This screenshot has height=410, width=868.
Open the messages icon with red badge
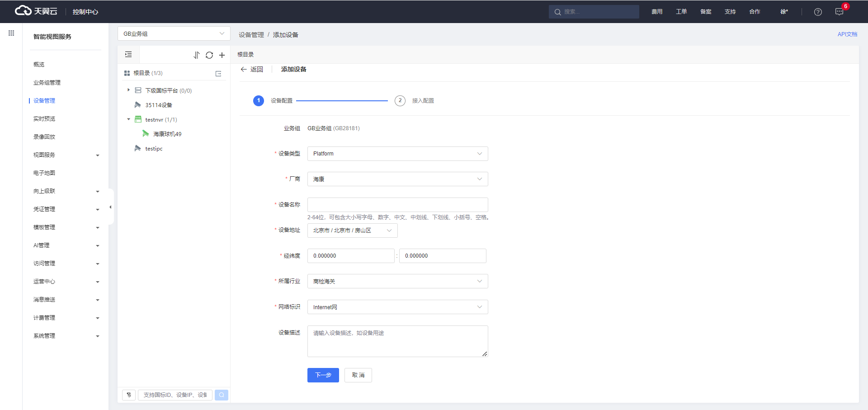pos(839,12)
